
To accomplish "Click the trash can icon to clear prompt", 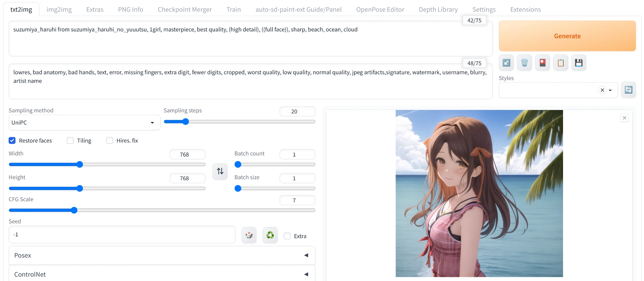I will point(524,63).
